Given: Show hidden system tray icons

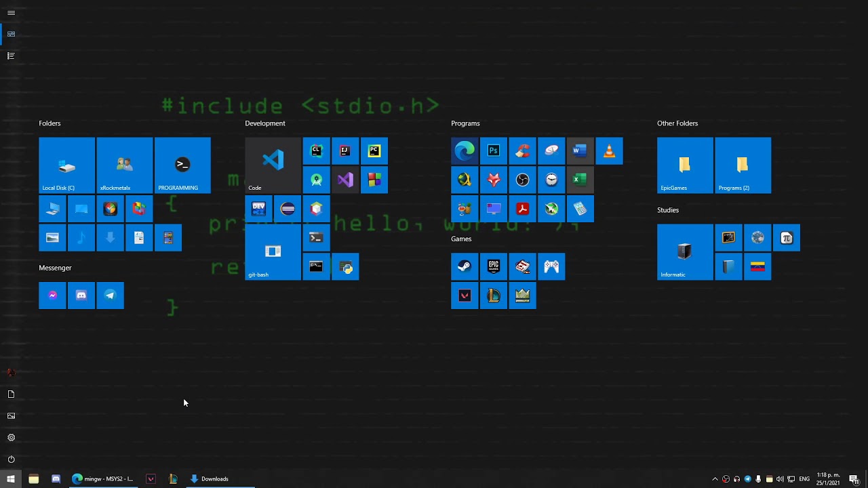Looking at the screenshot, I should tap(715, 479).
